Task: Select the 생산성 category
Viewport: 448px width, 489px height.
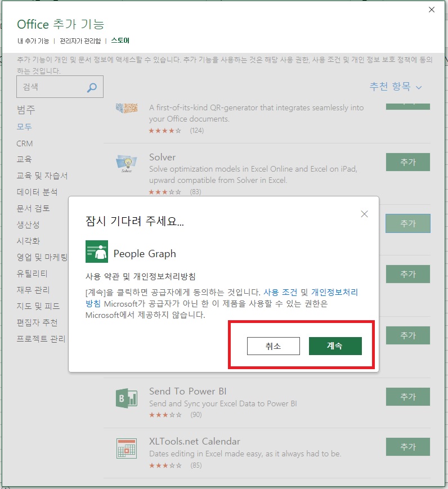Action: (28, 225)
